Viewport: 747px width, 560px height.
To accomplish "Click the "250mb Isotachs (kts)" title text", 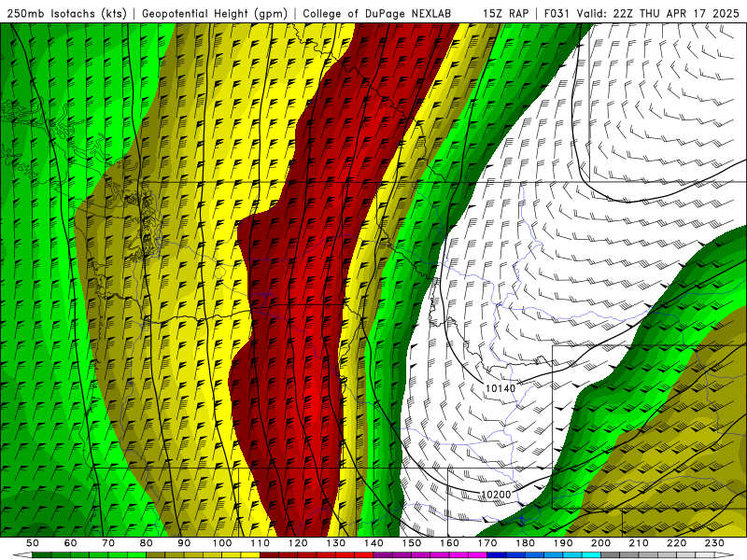I will (66, 14).
